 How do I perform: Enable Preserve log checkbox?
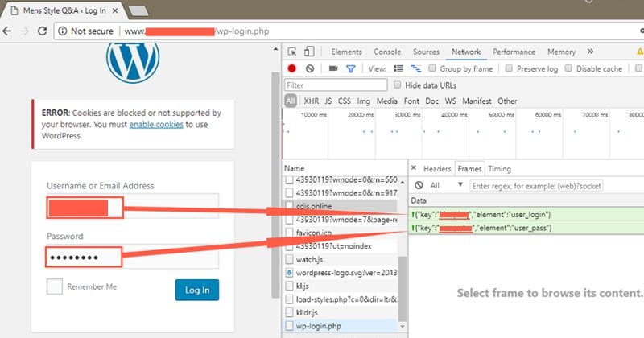click(x=509, y=68)
